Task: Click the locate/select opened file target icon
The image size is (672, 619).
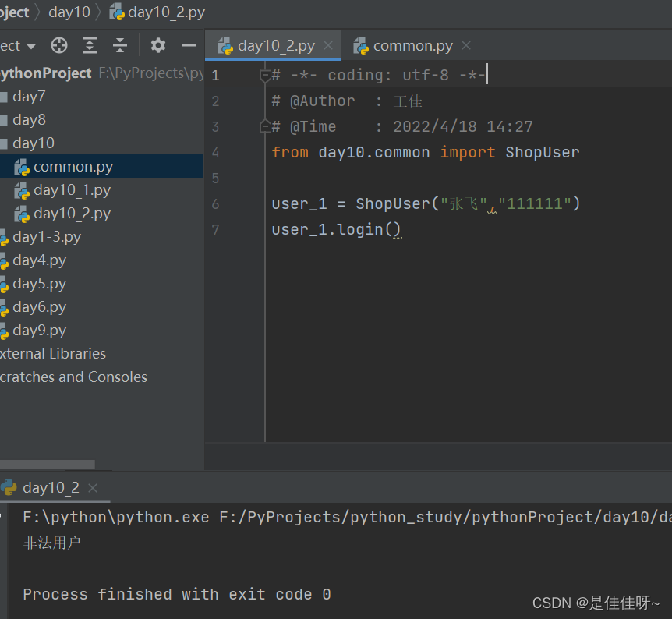Action: tap(59, 45)
